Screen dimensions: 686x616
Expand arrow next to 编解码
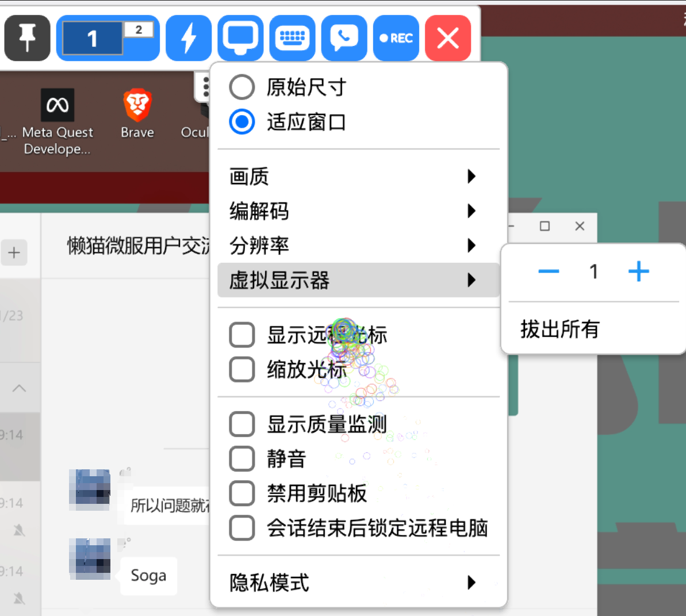click(x=471, y=211)
